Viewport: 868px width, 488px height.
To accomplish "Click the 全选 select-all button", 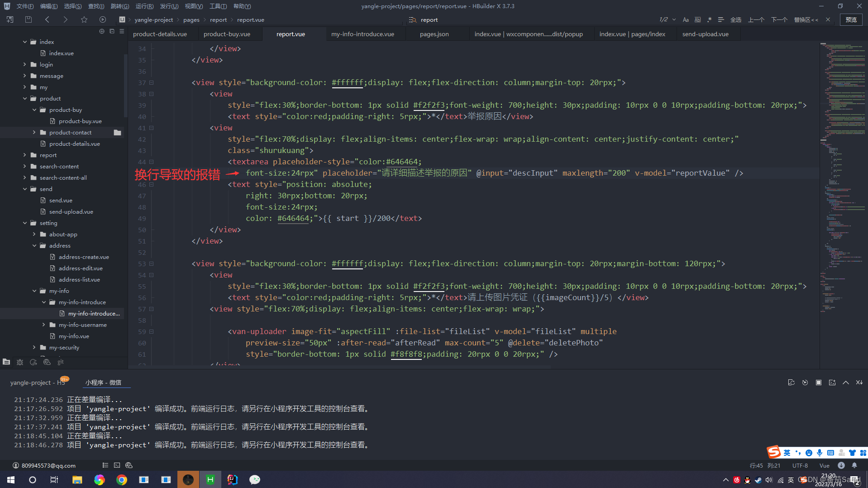I will (x=736, y=19).
